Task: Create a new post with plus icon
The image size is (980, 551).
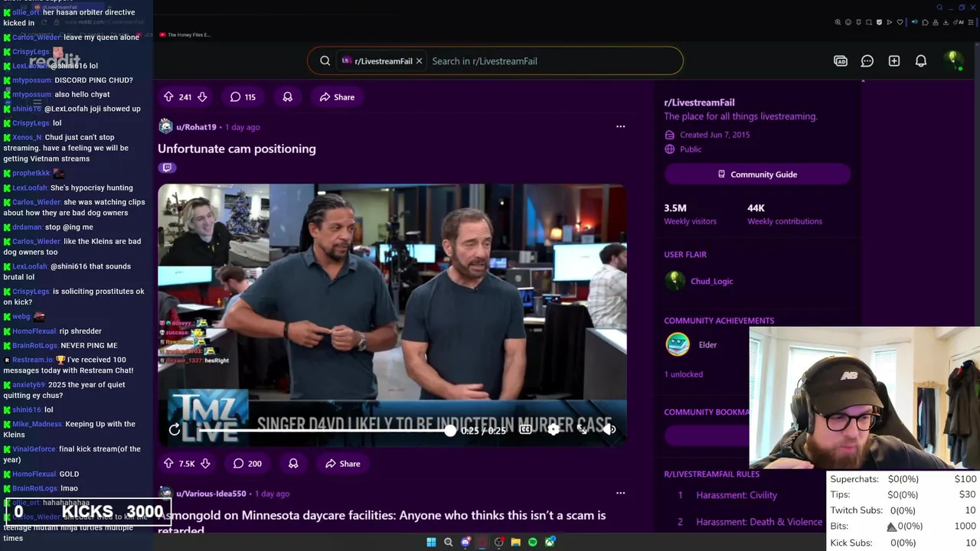Action: point(894,60)
